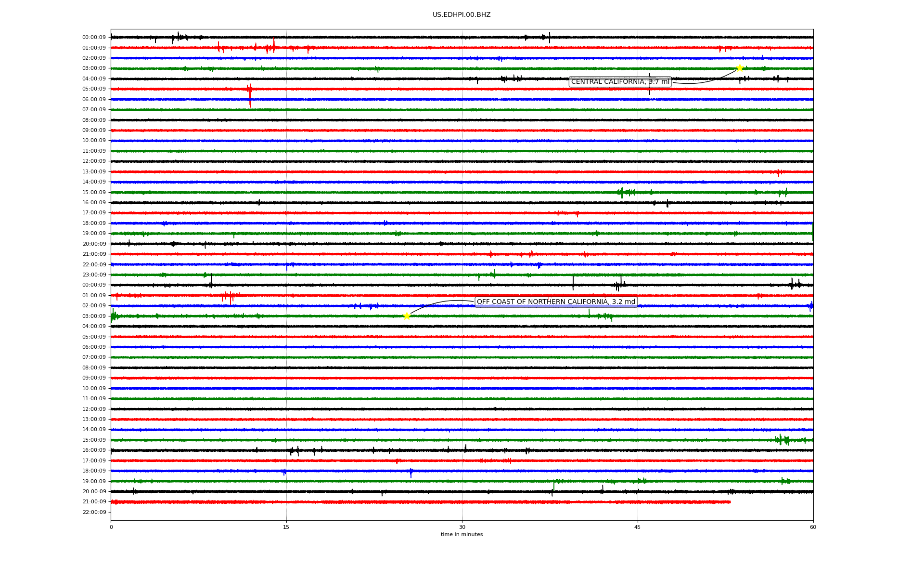Click the 45 tick label on x-axis
Screen dimensions: 924x578
tap(638, 527)
